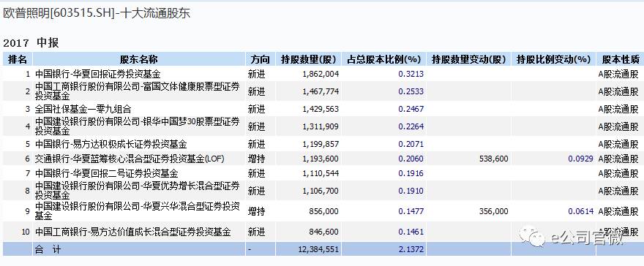
Task: Click the 0.0929 ratio change value
Action: (581, 159)
